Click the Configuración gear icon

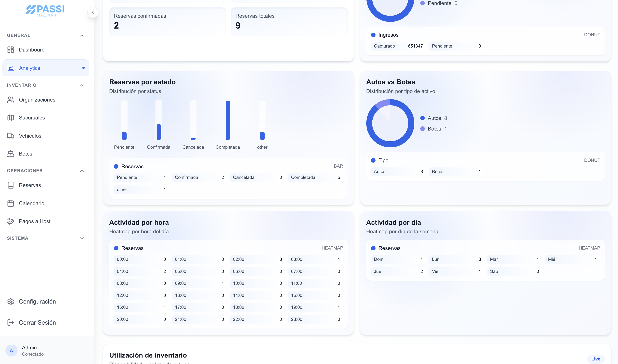point(11,301)
